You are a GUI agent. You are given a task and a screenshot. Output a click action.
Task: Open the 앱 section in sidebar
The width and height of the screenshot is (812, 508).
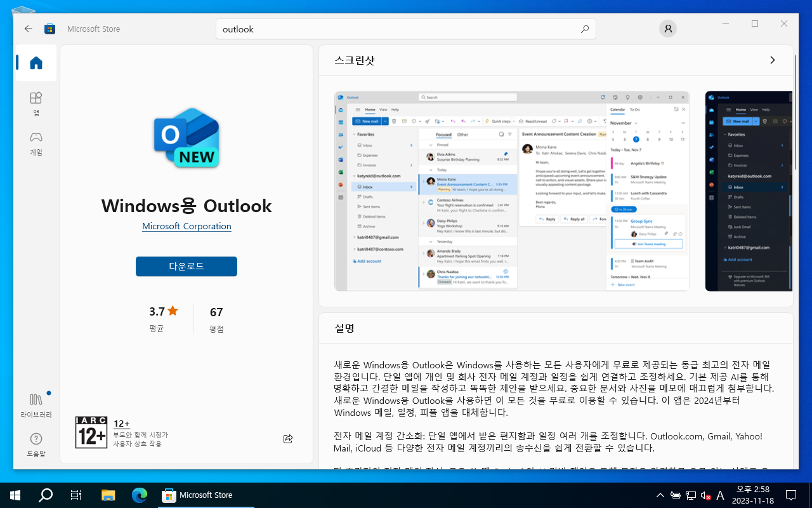coord(36,104)
